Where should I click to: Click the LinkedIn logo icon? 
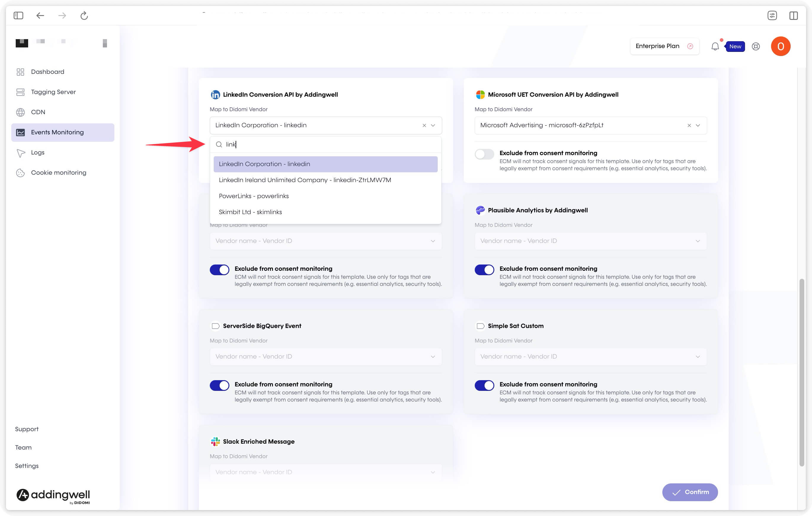[x=215, y=95]
